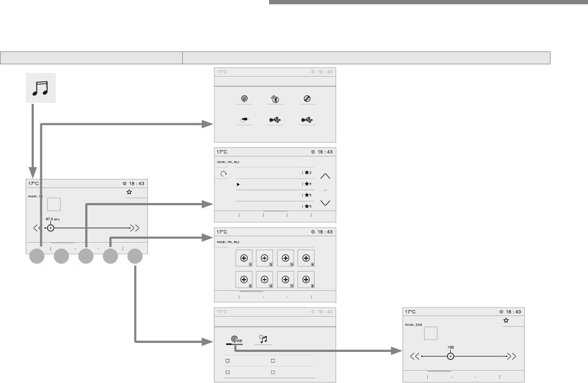Tap the 10B channel label
Screen dimensions: 588x383
[x=451, y=348]
